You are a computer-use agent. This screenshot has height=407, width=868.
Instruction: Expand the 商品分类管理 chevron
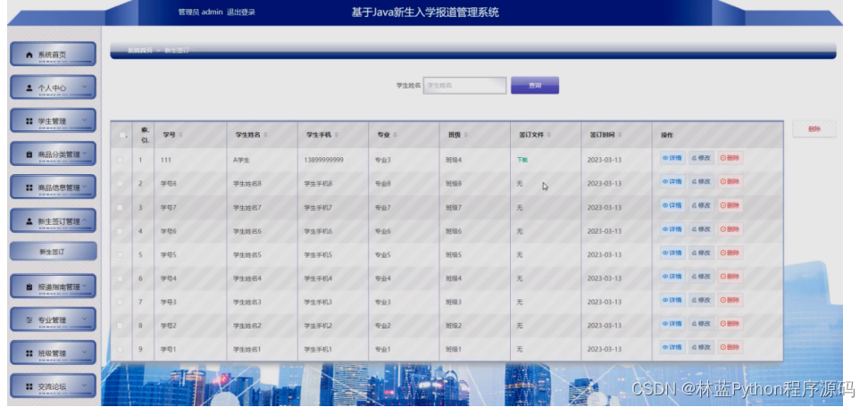point(85,154)
